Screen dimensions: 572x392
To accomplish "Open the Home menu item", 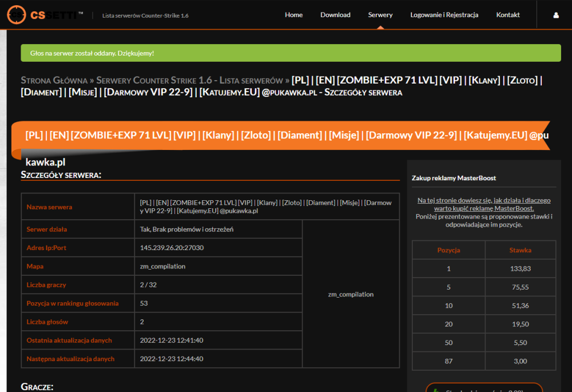I will (x=293, y=15).
